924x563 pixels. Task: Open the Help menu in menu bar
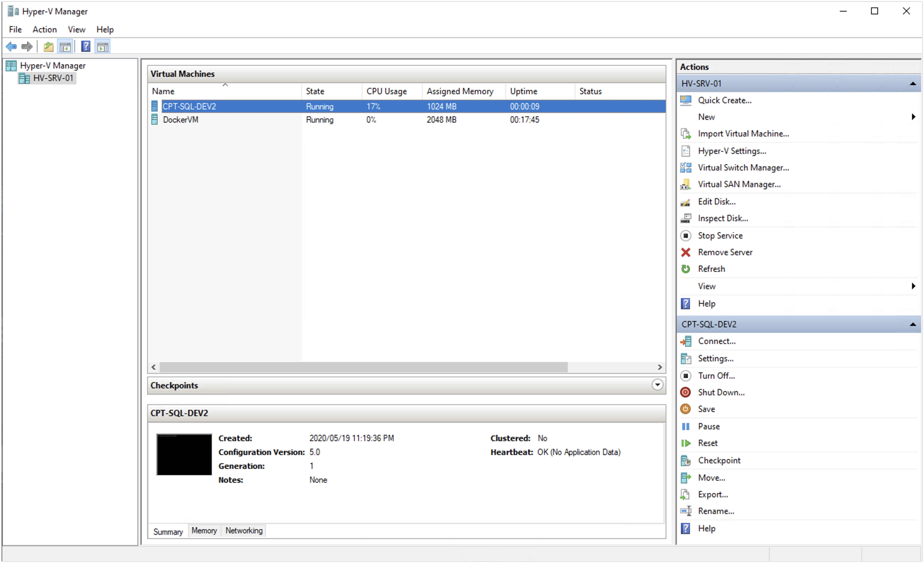tap(105, 29)
